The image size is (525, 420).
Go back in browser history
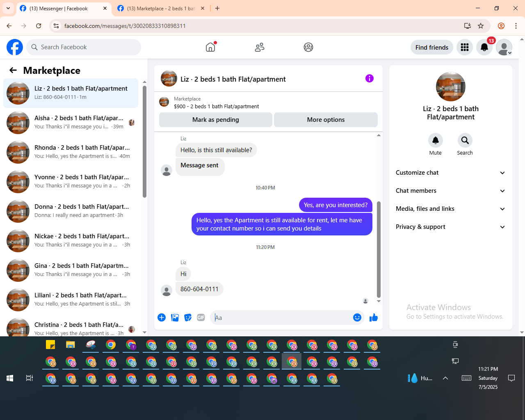coord(9,26)
